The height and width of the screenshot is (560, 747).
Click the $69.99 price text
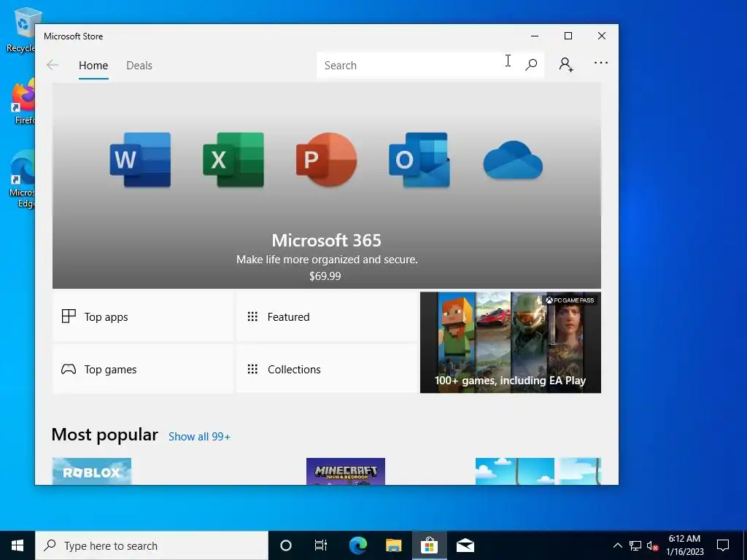[x=325, y=276]
